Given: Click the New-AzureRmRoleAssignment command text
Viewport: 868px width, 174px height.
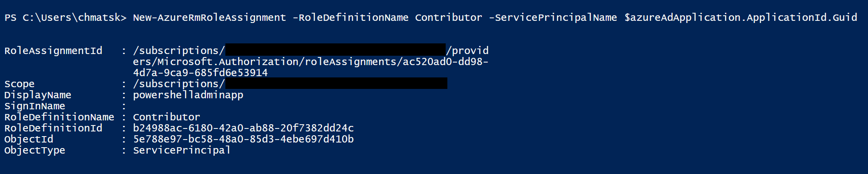Looking at the screenshot, I should click(209, 18).
